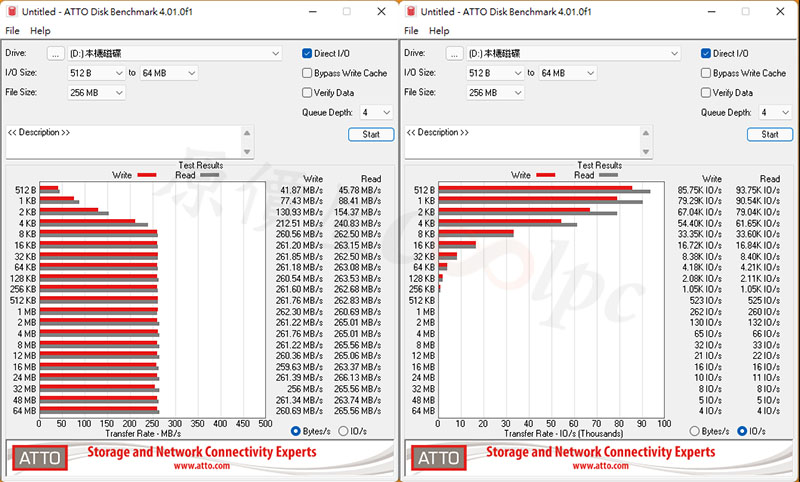Screen dimensions: 800x482
Task: Click read value 61.65K IO/s in right window
Action: [x=758, y=223]
